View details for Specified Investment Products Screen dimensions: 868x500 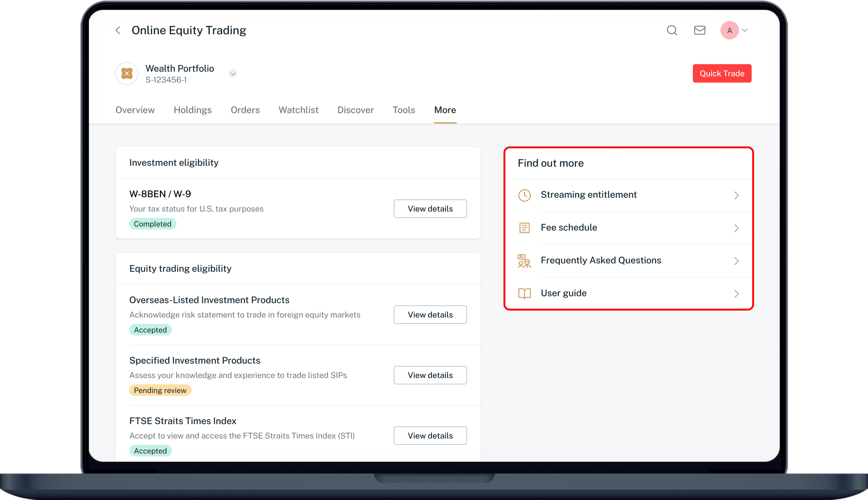pos(430,375)
